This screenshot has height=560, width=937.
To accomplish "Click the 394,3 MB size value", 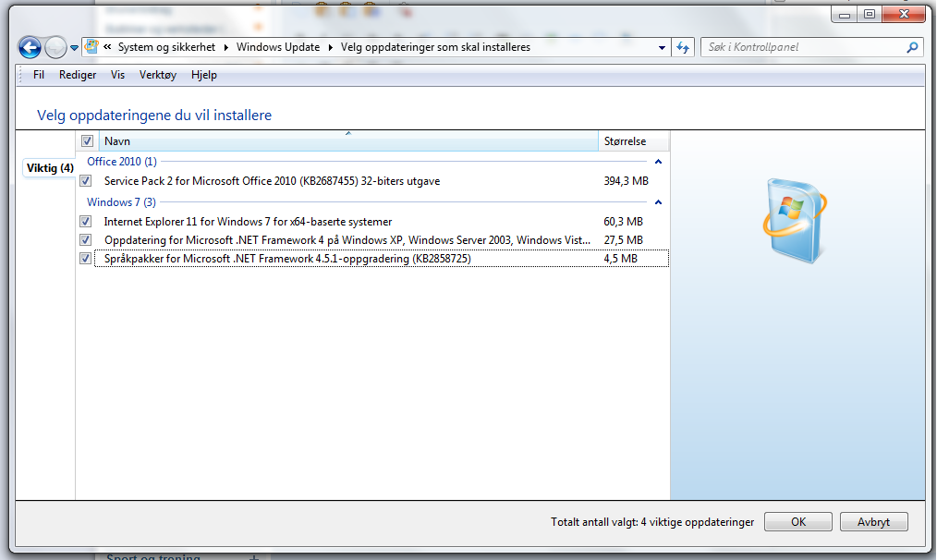I will pos(626,180).
